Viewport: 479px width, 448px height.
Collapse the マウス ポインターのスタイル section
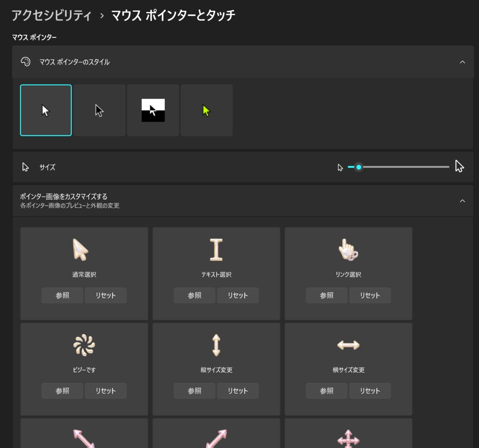pyautogui.click(x=462, y=62)
